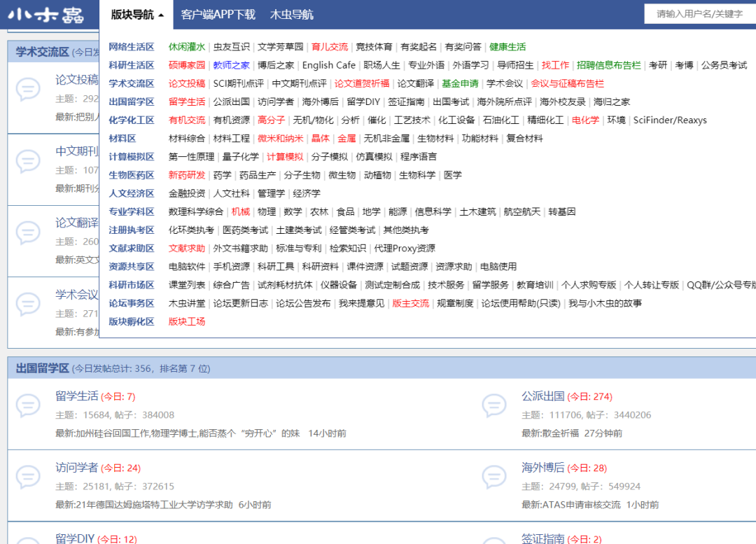Click the chat bubble icon beside 海外博后
This screenshot has width=756, height=544.
click(494, 477)
